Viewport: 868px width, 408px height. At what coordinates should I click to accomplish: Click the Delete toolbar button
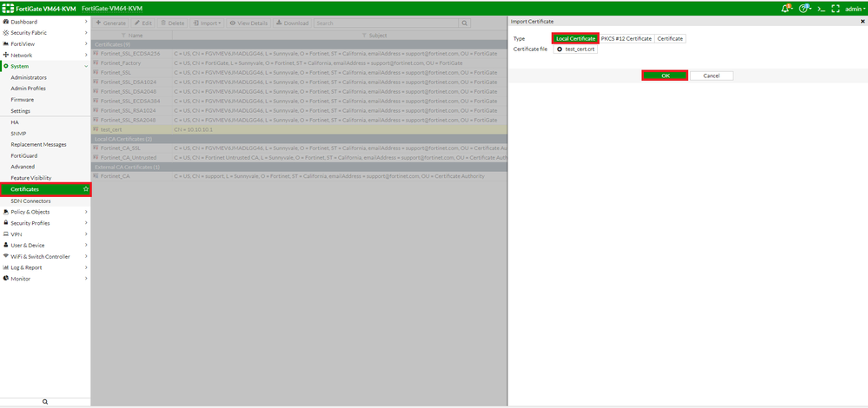click(x=172, y=23)
